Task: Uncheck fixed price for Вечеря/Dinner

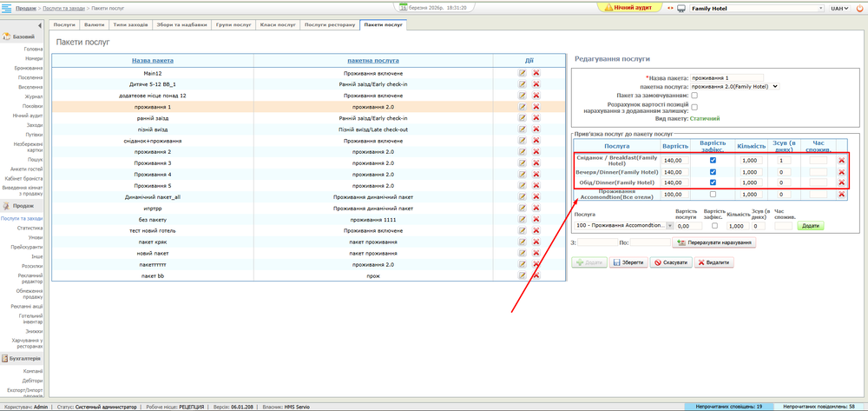Action: point(713,172)
